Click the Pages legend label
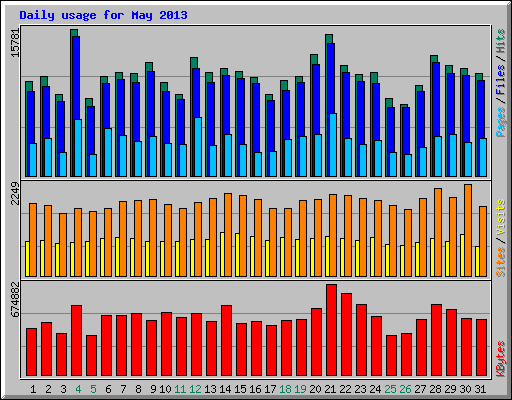 (x=501, y=122)
